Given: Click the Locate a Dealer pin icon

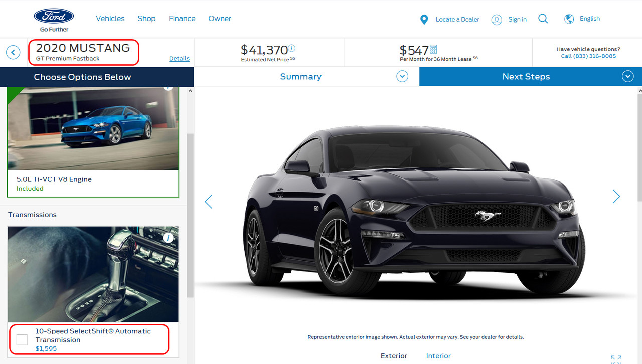Looking at the screenshot, I should (x=424, y=20).
